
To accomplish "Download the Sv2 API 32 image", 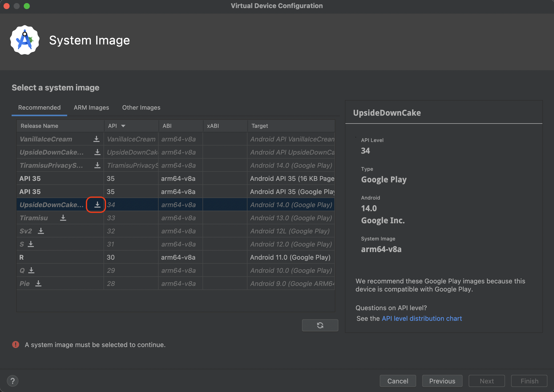I will pyautogui.click(x=41, y=231).
